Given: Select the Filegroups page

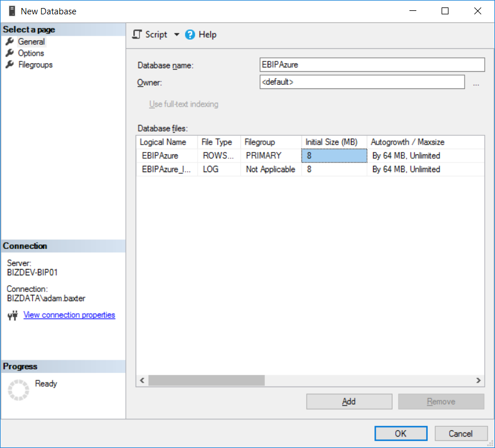Looking at the screenshot, I should (36, 65).
